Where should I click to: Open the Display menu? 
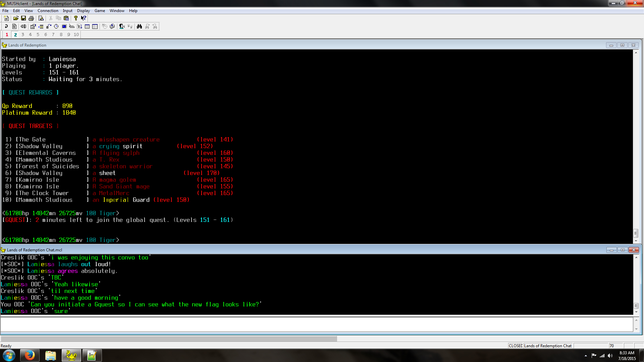click(84, 11)
